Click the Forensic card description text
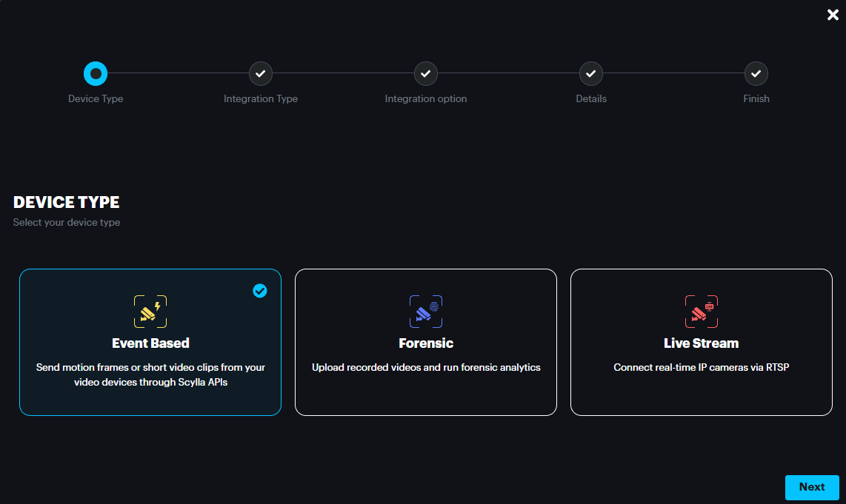This screenshot has width=846, height=504. pyautogui.click(x=426, y=367)
